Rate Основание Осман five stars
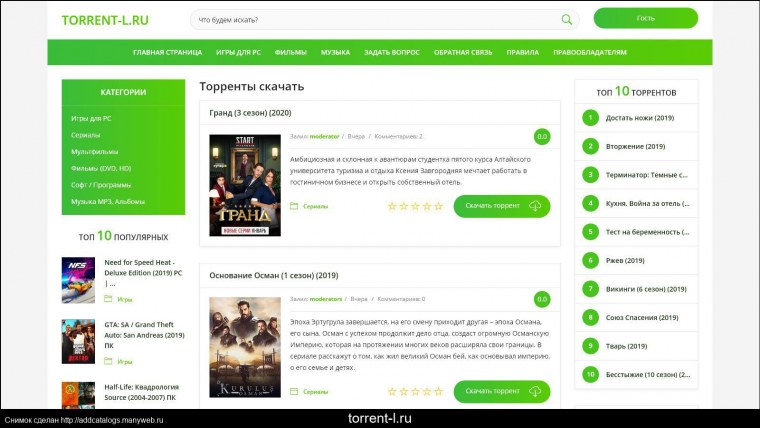 point(439,392)
